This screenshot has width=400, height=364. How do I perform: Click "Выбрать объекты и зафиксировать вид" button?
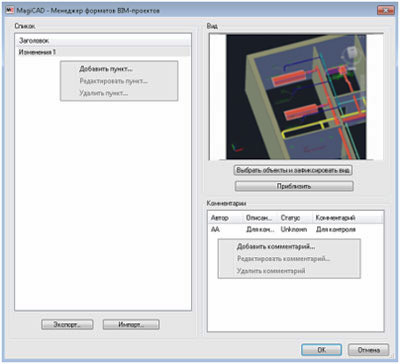coord(293,170)
